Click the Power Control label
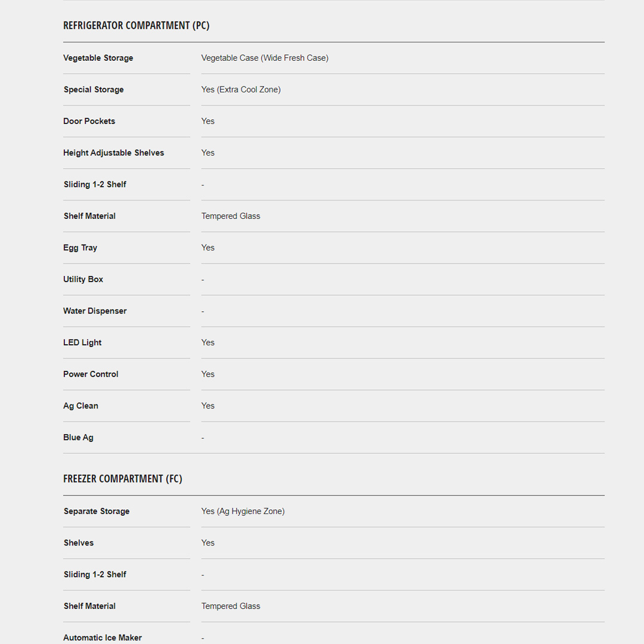The image size is (644, 644). [x=91, y=374]
